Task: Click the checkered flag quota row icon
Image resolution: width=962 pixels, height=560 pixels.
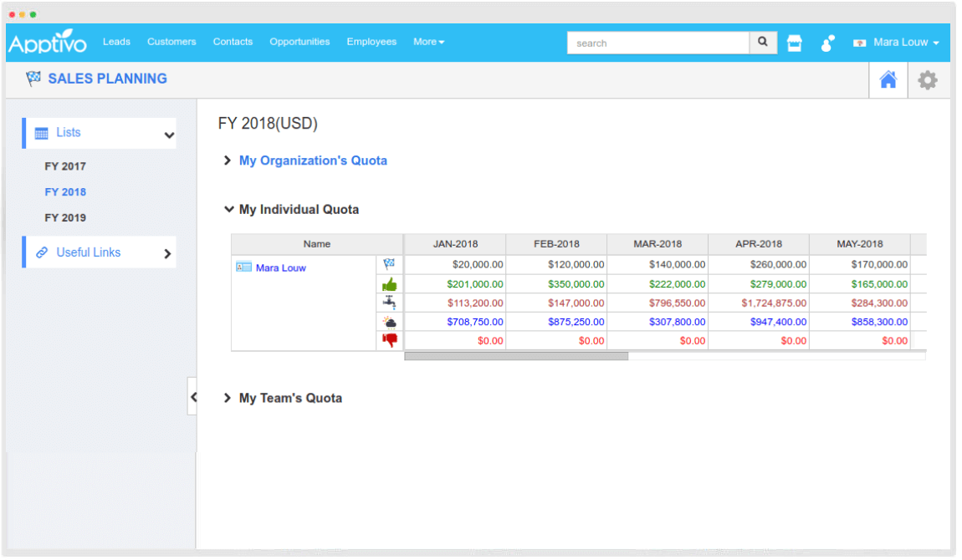Action: (x=389, y=264)
